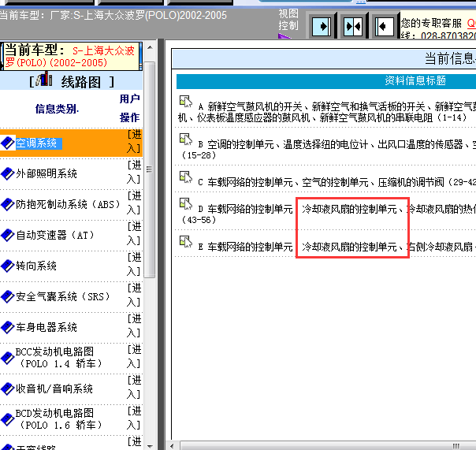Viewport: 476px width, 450px height.
Task: Click the collapse-left view control icon
Action: point(384,27)
